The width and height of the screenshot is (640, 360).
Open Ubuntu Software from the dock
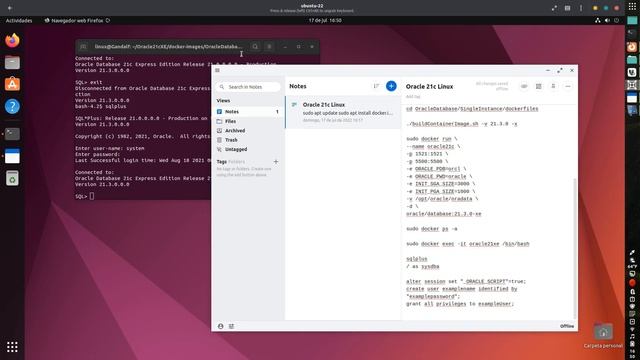pos(12,84)
